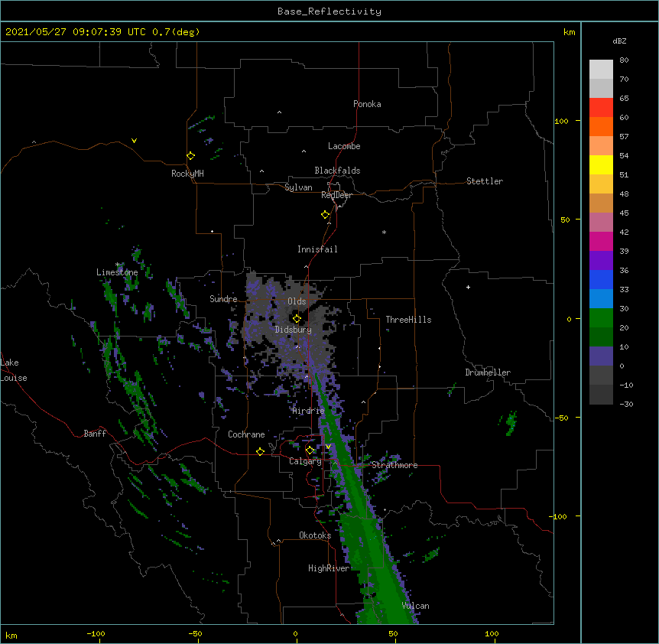The height and width of the screenshot is (644, 659).
Task: Click the Limestone label
Action: coord(117,272)
